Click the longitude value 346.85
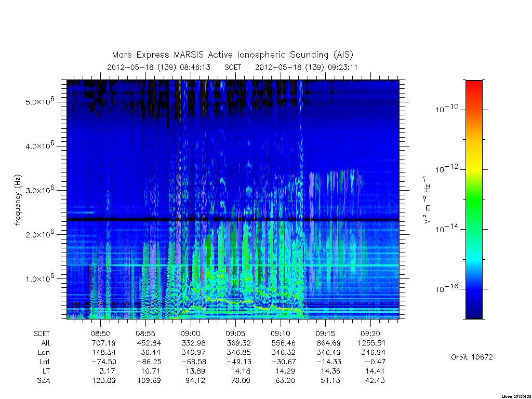This screenshot has width=532, height=399. [x=239, y=353]
